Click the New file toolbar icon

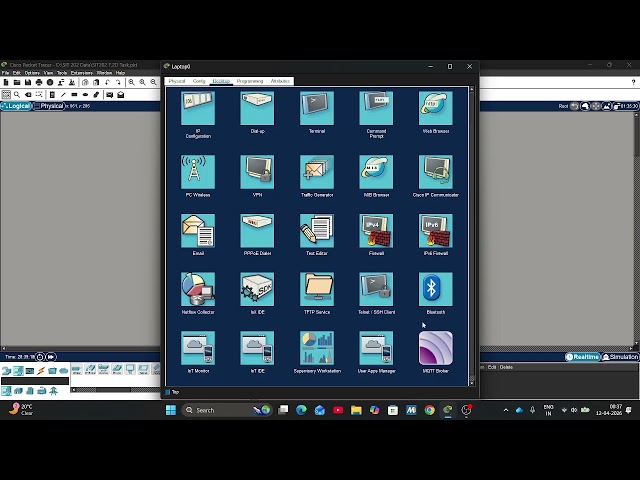(6, 82)
